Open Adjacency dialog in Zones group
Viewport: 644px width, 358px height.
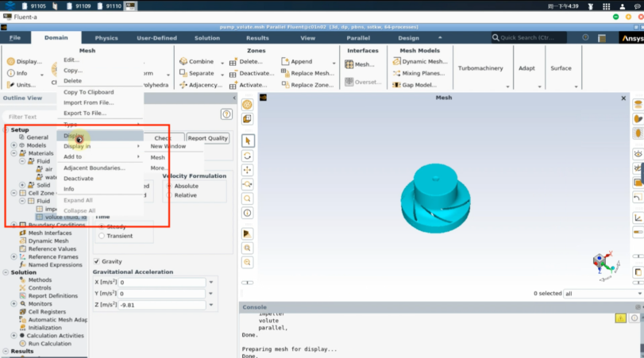201,85
